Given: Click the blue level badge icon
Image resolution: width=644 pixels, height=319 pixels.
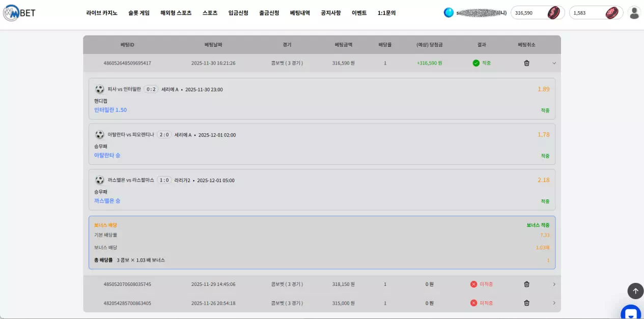Looking at the screenshot, I should [x=449, y=13].
